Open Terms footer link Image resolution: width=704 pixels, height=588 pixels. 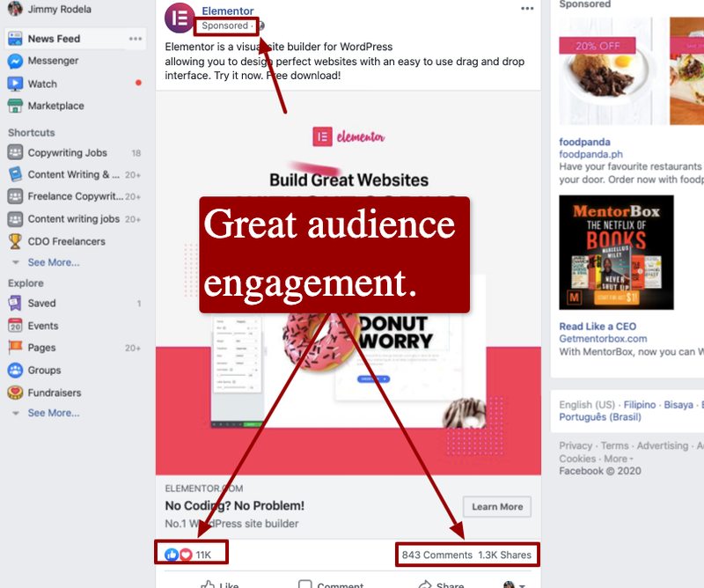point(614,445)
